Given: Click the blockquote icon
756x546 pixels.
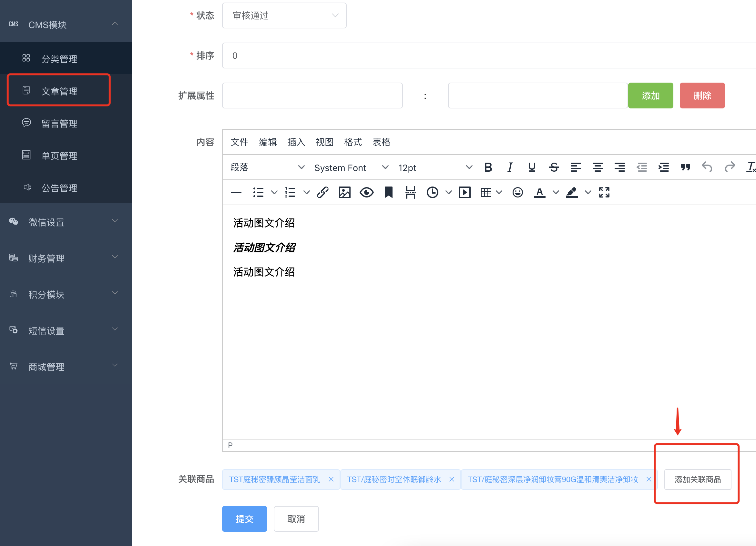Looking at the screenshot, I should [x=685, y=167].
